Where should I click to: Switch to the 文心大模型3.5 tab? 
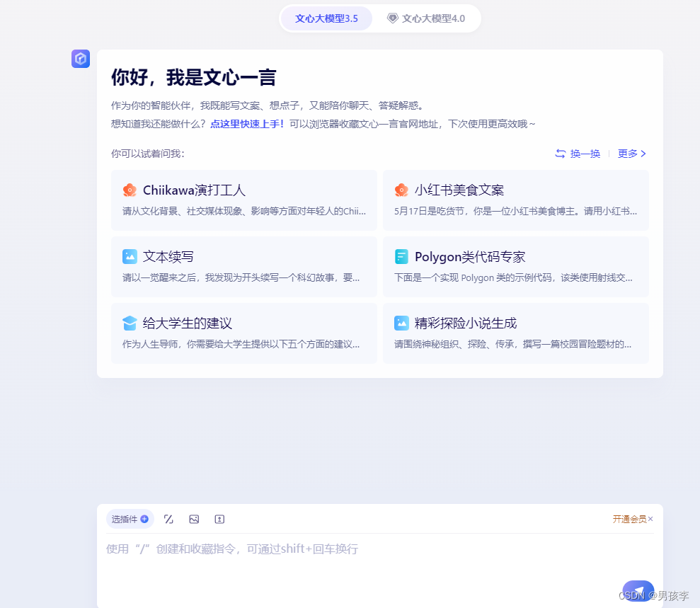tap(326, 18)
